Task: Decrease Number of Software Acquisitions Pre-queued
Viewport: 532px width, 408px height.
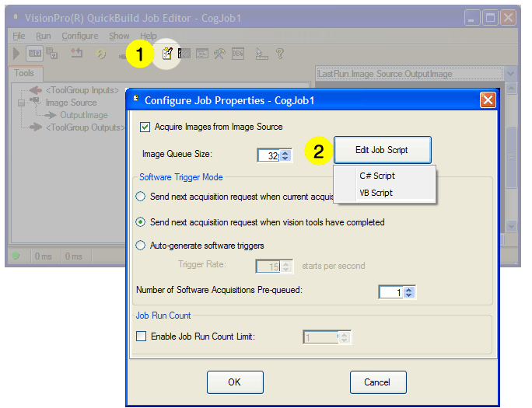Action: pyautogui.click(x=409, y=295)
